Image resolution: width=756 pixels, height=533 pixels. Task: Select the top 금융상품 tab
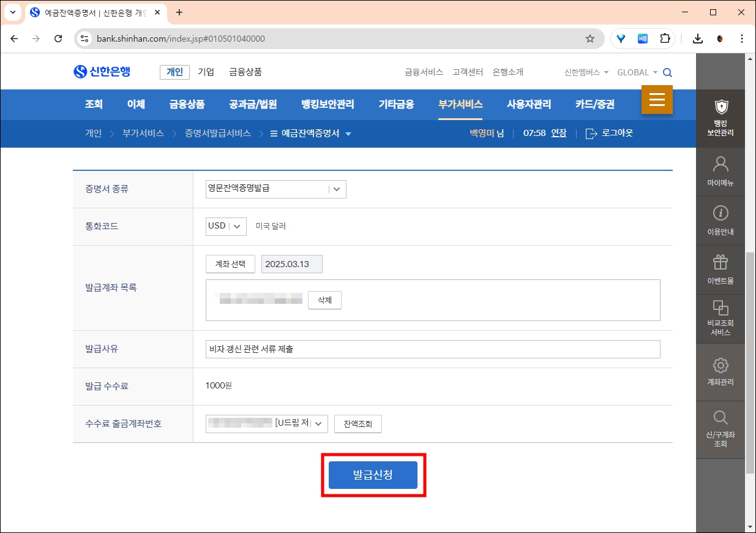point(245,72)
